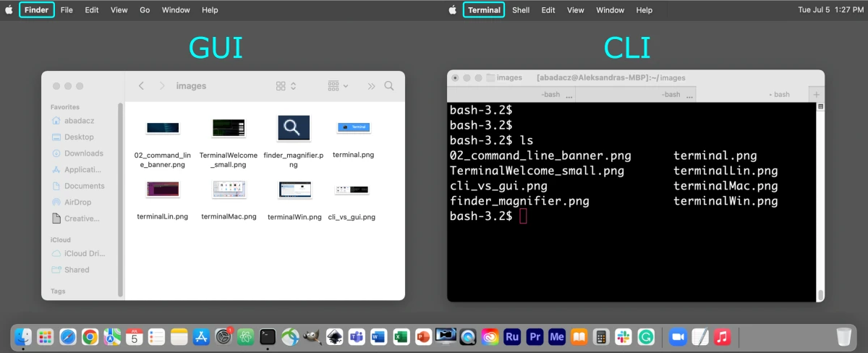
Task: Open the Terminal app in the Dock
Action: pyautogui.click(x=268, y=337)
